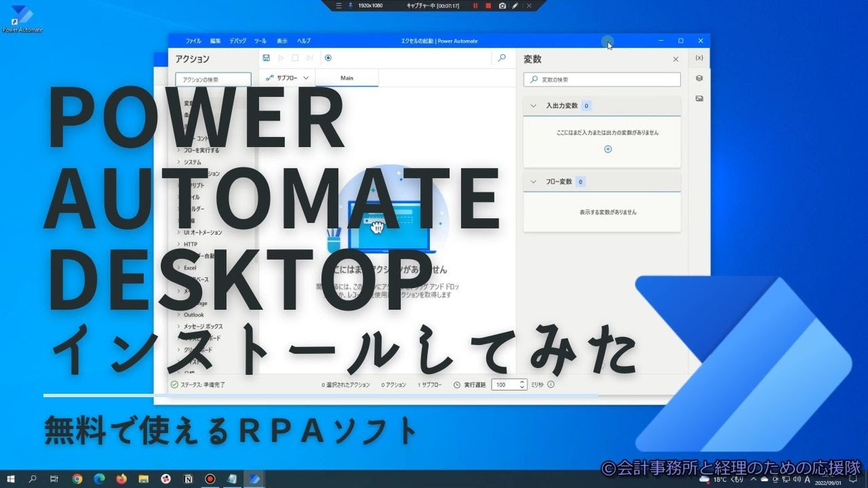Click the pause icon in capture bar
This screenshot has height=488, width=868.
tap(475, 5)
